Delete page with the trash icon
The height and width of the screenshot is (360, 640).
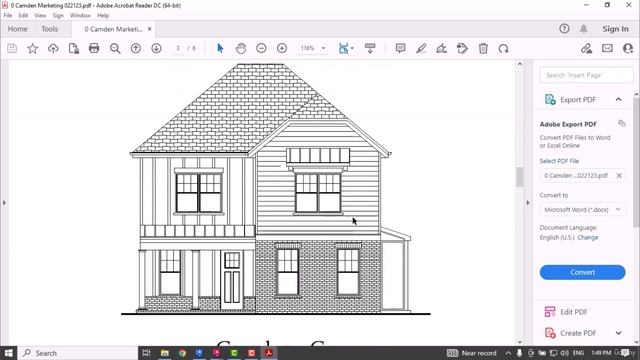click(x=483, y=48)
